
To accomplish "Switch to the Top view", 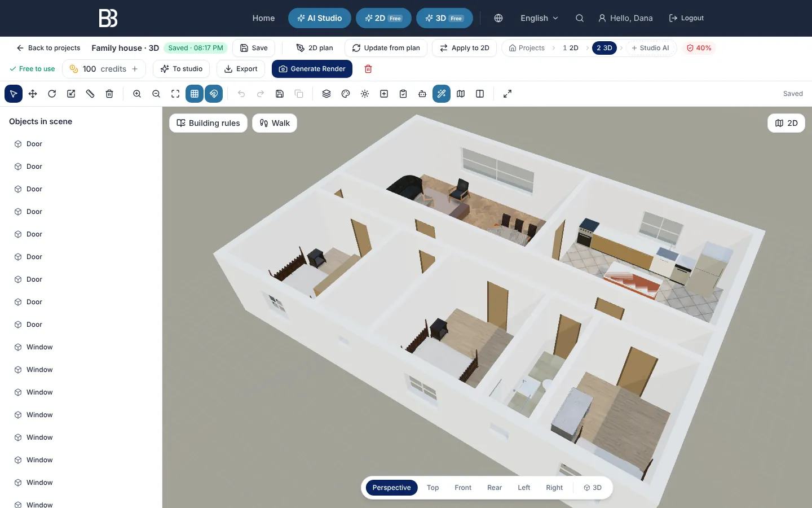I will point(433,488).
